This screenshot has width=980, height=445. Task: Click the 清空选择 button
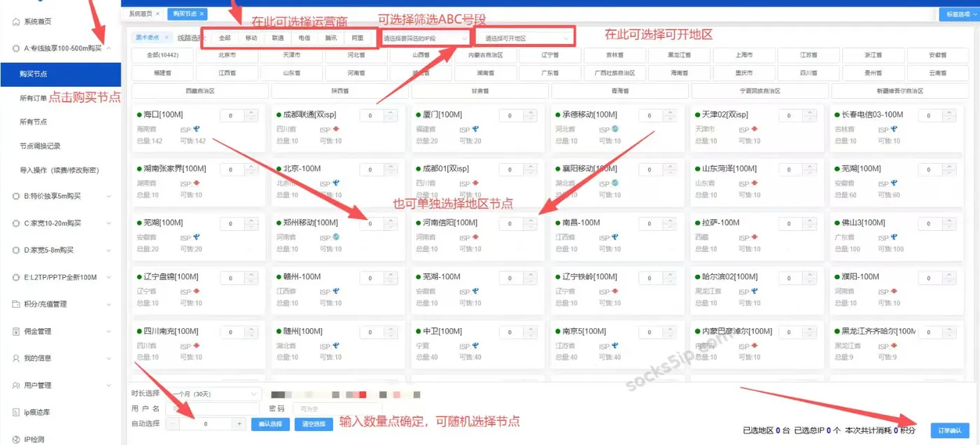click(x=314, y=424)
